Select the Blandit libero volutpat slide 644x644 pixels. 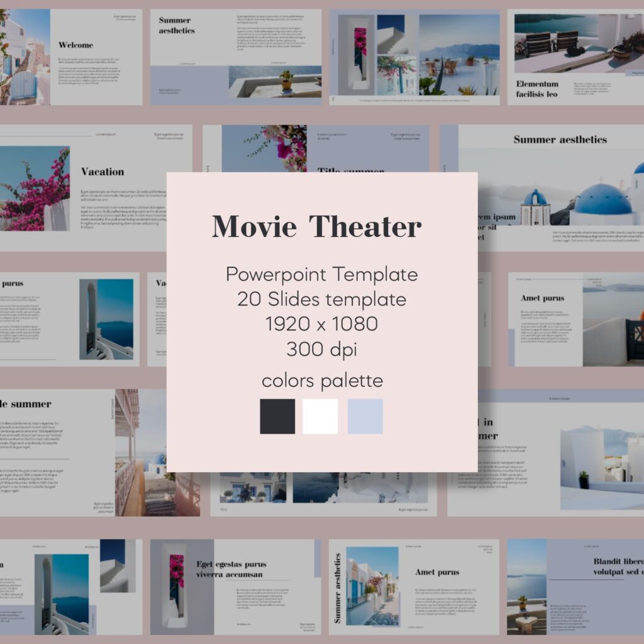click(x=575, y=586)
